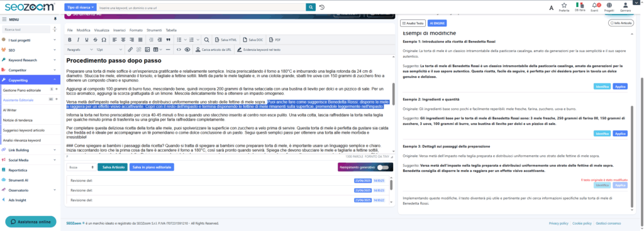Open Preferite star icon
Image resolution: width=644 pixels, height=231 pixels.
coord(564,7)
